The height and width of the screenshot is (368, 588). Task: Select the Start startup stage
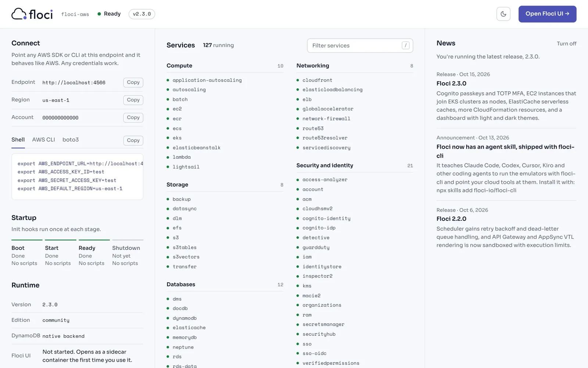click(60, 253)
